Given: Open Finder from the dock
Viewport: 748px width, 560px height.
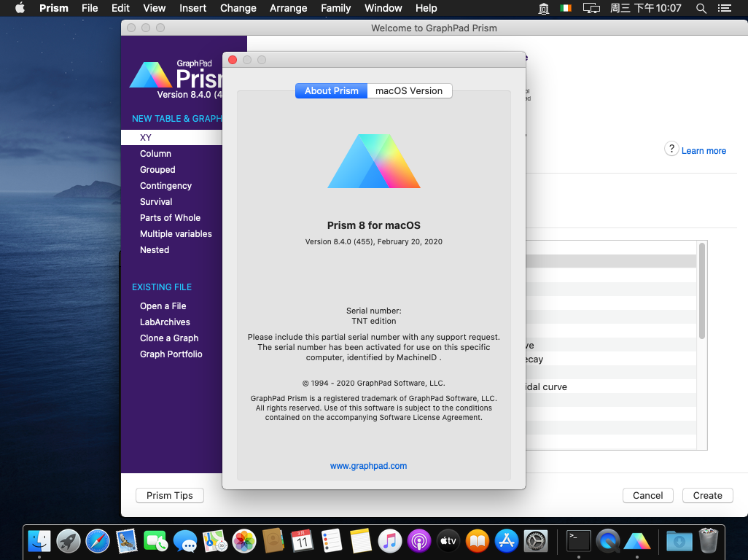Looking at the screenshot, I should pyautogui.click(x=39, y=541).
